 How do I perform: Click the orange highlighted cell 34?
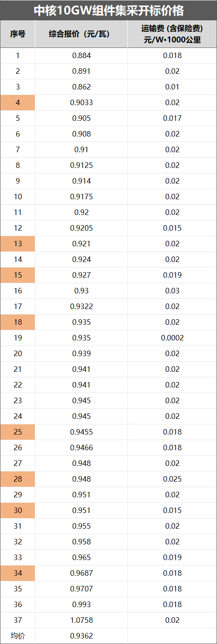[x=17, y=573]
